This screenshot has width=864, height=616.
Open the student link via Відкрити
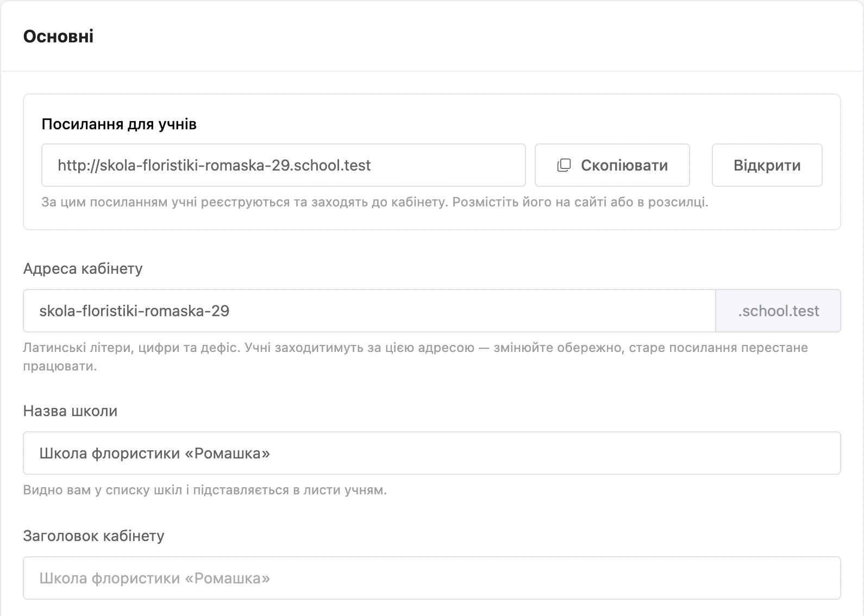point(767,165)
